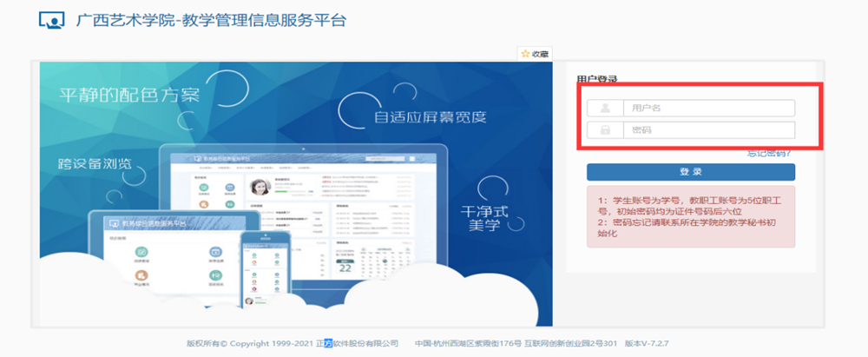Image resolution: width=868 pixels, height=357 pixels.
Task: Click the lock icon beside 密码 field
Action: pos(605,130)
